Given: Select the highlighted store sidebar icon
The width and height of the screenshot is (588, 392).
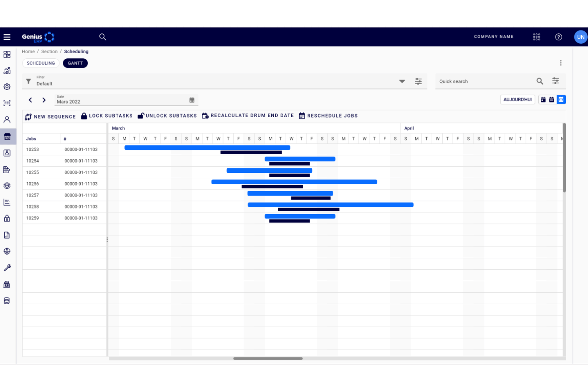Looking at the screenshot, I should pos(8,137).
